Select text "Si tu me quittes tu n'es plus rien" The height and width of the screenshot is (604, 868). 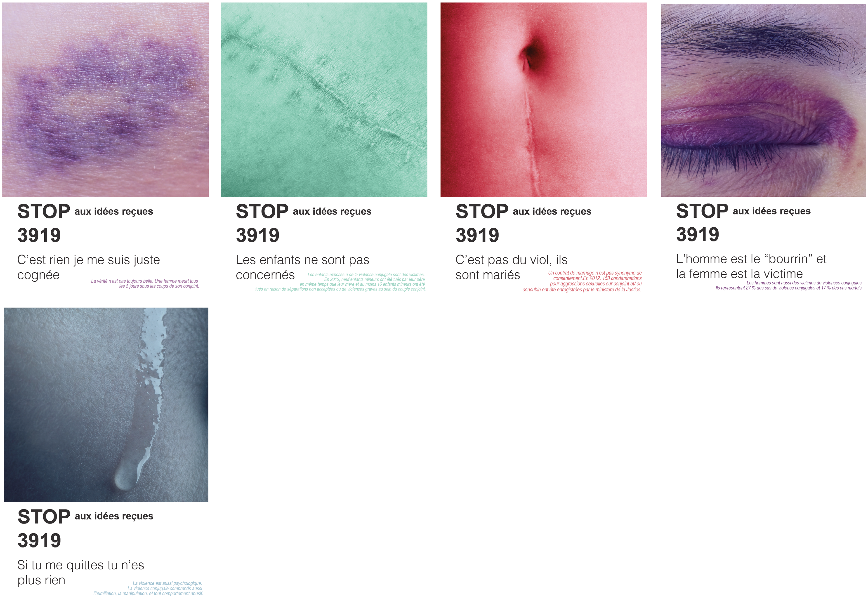coord(81,572)
